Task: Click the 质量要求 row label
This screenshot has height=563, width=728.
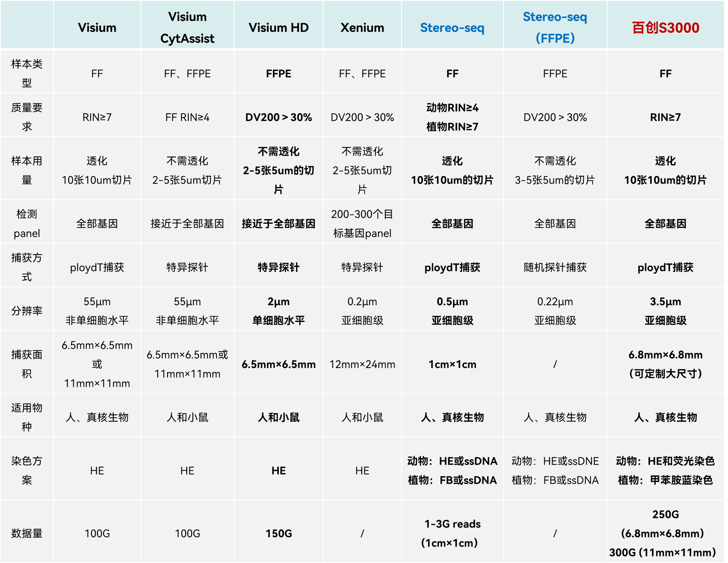Action: tap(27, 117)
